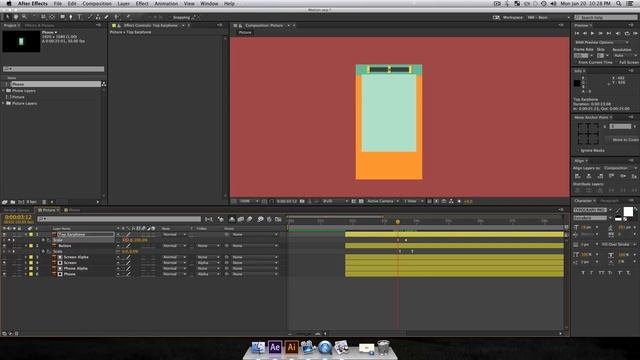Select the Phone Alpha layer name
Viewport: 640px width, 360px height.
[76, 269]
